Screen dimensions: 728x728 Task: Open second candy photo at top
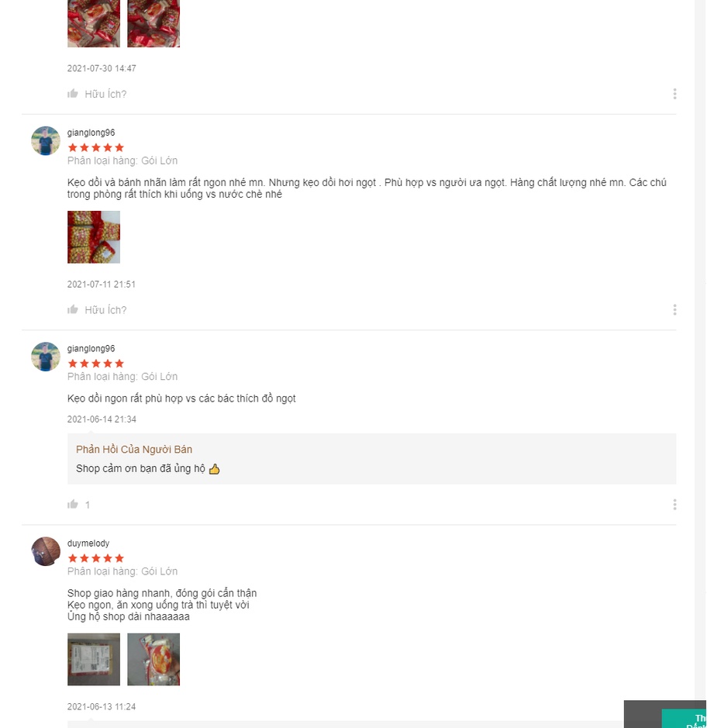coord(154,23)
